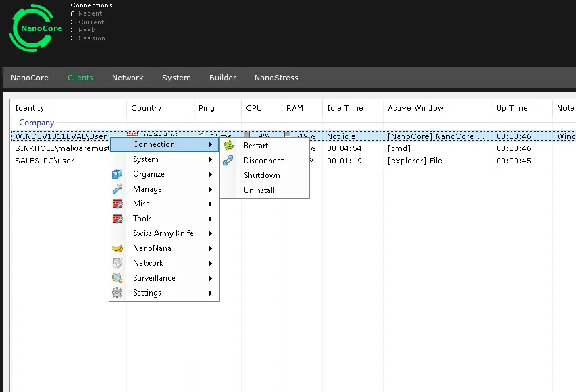Viewport: 576px width, 392px height.
Task: Expand the Swiss Army Knife submenu arrow
Action: (x=211, y=233)
